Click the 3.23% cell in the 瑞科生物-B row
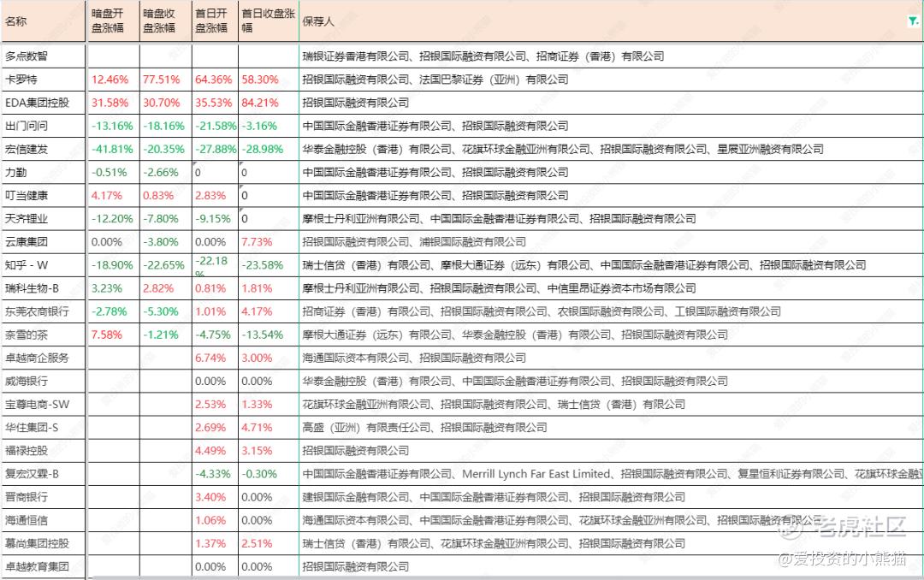This screenshot has height=580, width=924. [x=113, y=288]
